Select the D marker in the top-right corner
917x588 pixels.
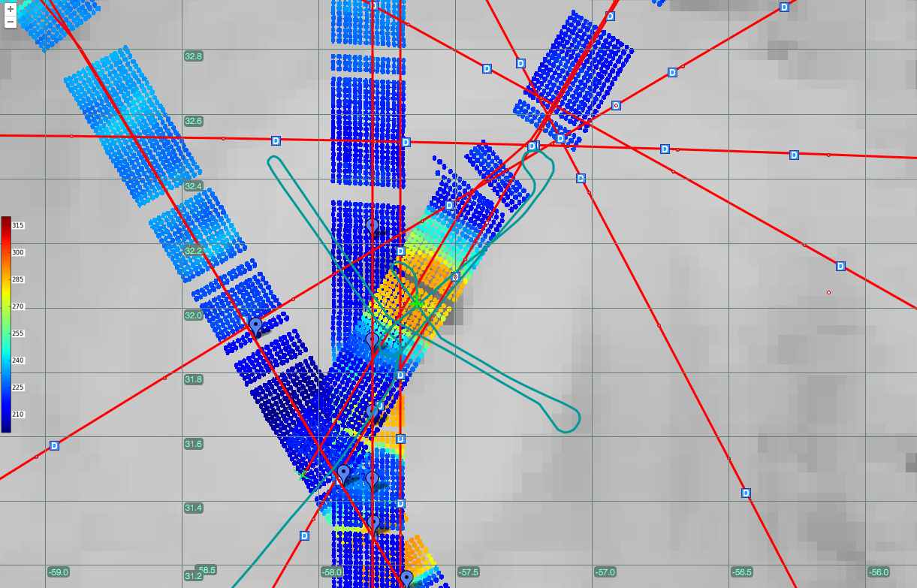click(784, 7)
